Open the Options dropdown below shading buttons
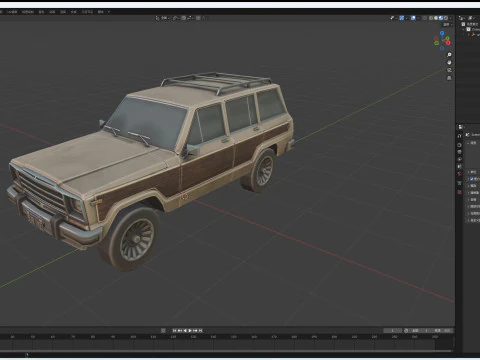 (x=448, y=24)
